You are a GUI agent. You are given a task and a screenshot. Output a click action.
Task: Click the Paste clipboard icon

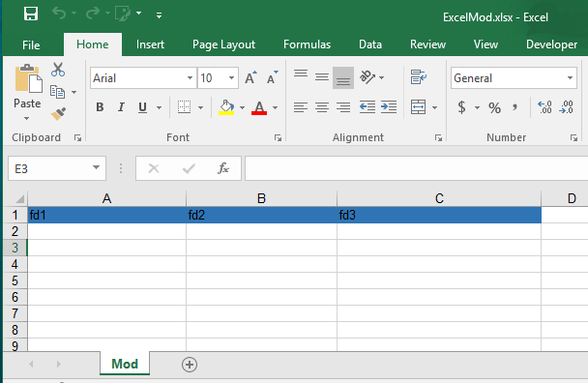28,78
